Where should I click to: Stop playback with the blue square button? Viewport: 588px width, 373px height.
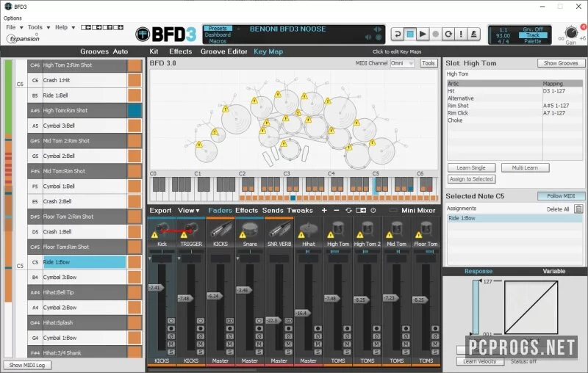pos(410,34)
